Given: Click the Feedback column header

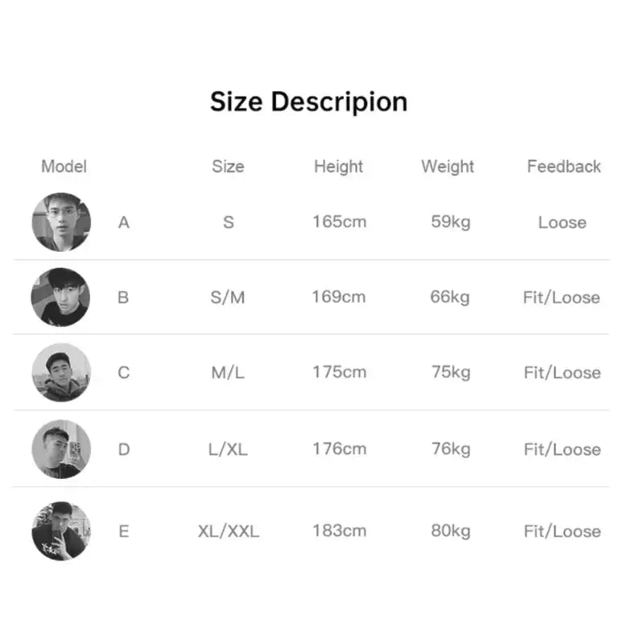Looking at the screenshot, I should 564,167.
